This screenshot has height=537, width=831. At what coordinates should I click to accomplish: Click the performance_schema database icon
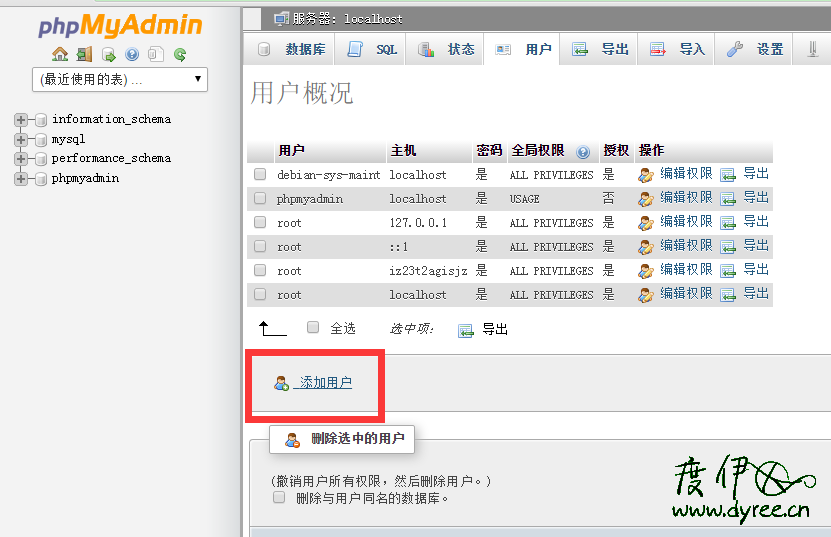tap(41, 159)
